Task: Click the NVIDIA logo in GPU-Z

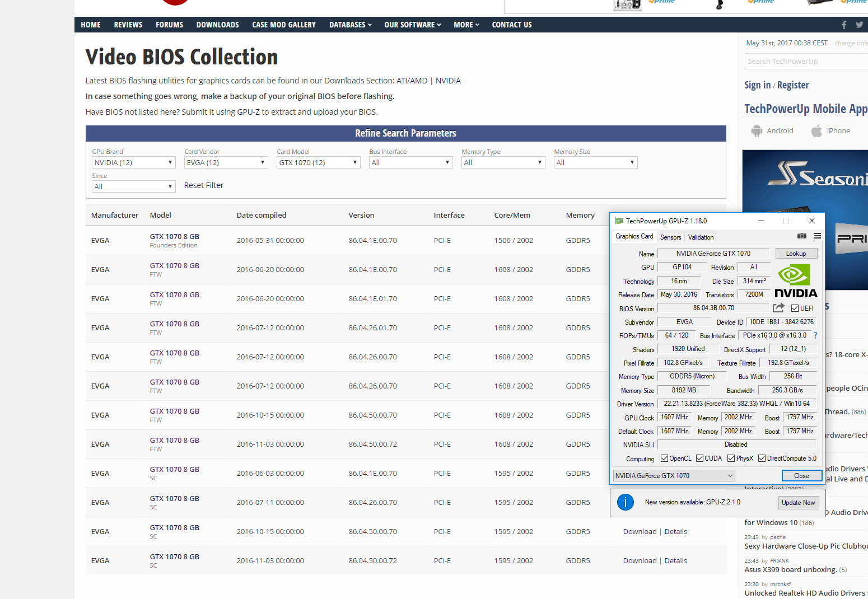Action: tap(796, 281)
